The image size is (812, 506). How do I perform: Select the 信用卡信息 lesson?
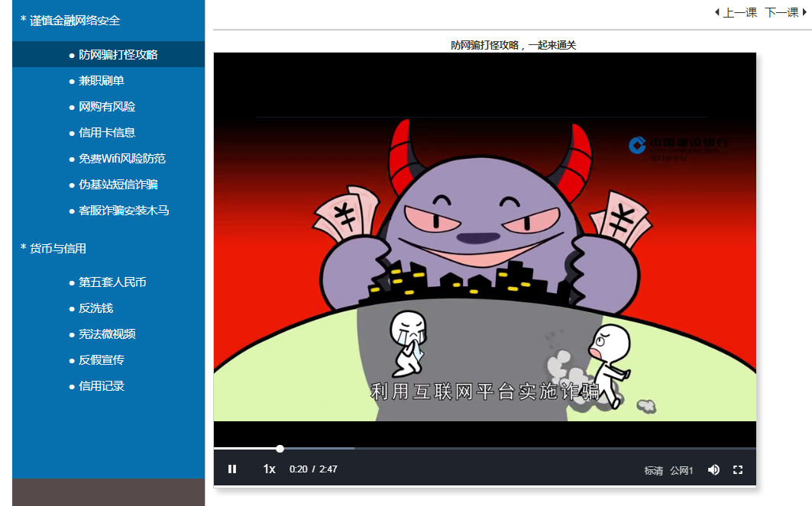pos(107,133)
